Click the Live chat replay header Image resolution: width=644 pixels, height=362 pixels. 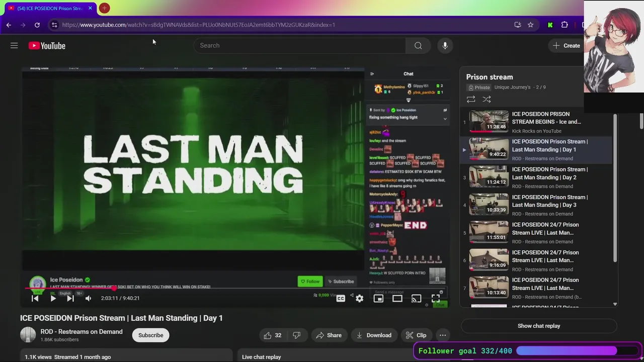click(x=261, y=357)
